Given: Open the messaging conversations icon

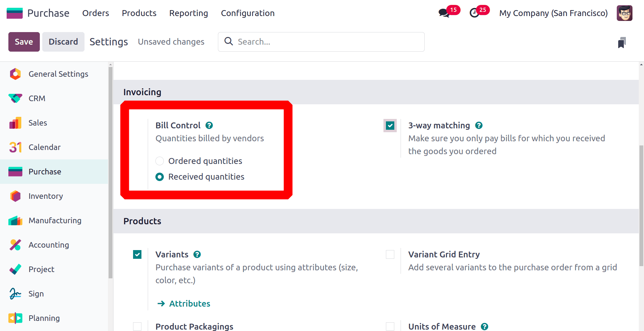Looking at the screenshot, I should (x=444, y=13).
